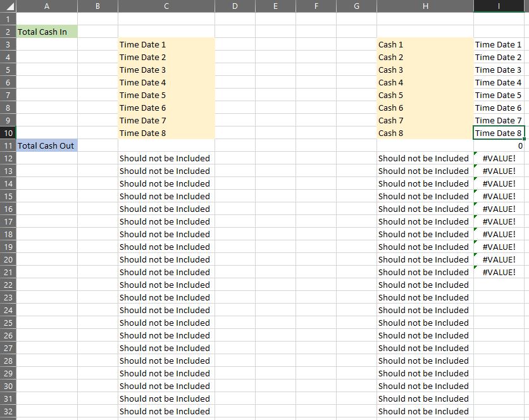Select Cash 1 cell in column H
Image resolution: width=529 pixels, height=420 pixels.
[x=425, y=44]
